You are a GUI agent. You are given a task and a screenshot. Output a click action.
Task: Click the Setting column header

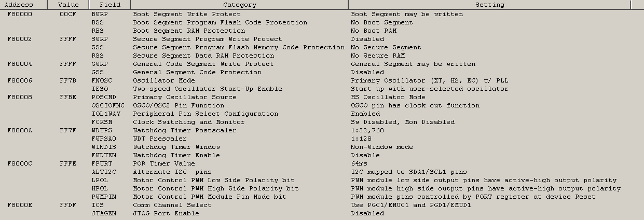coord(489,5)
